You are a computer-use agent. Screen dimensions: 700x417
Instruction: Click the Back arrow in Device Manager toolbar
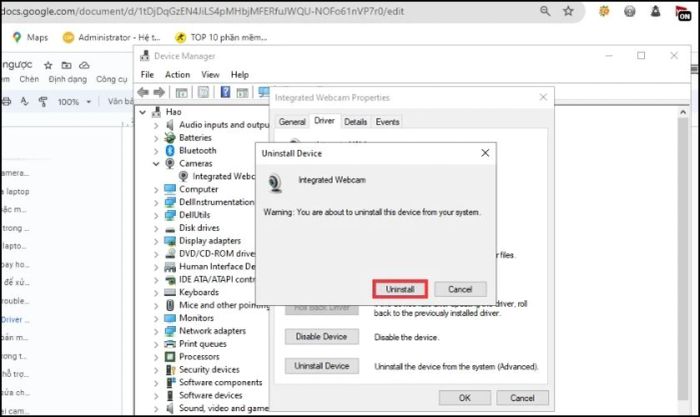click(143, 92)
